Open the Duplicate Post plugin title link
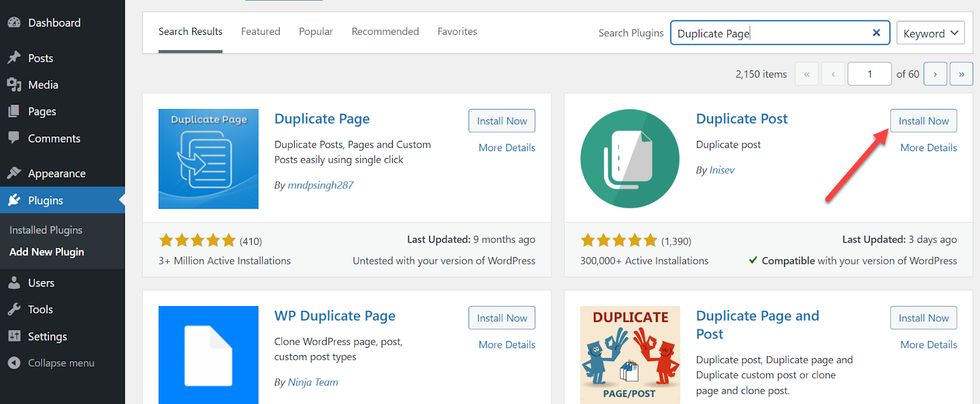 742,119
